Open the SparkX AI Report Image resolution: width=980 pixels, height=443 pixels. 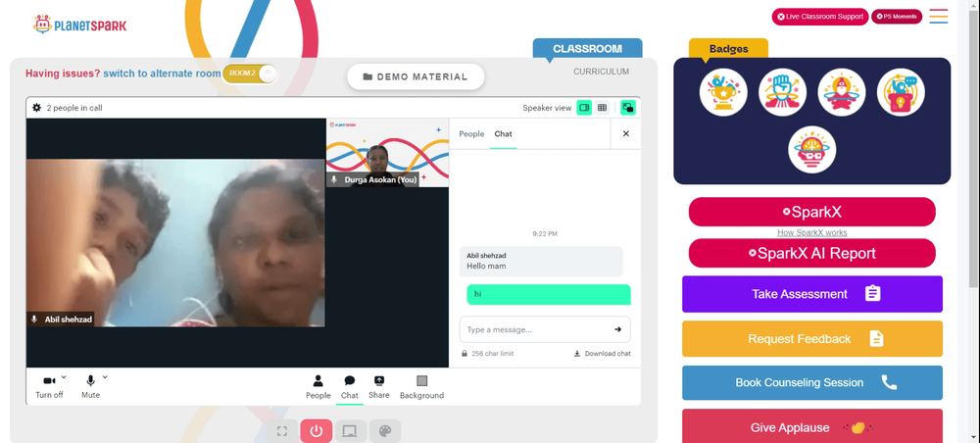[811, 253]
